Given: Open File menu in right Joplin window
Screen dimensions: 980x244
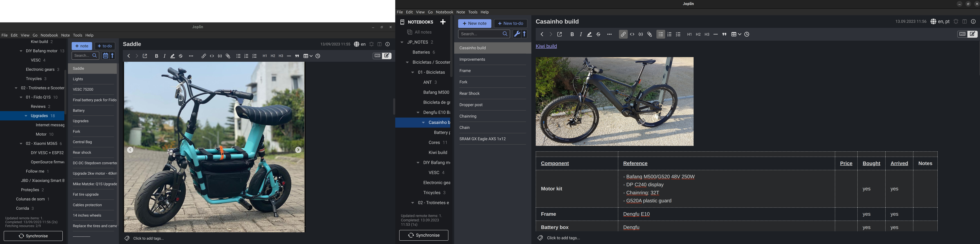Looking at the screenshot, I should [400, 12].
